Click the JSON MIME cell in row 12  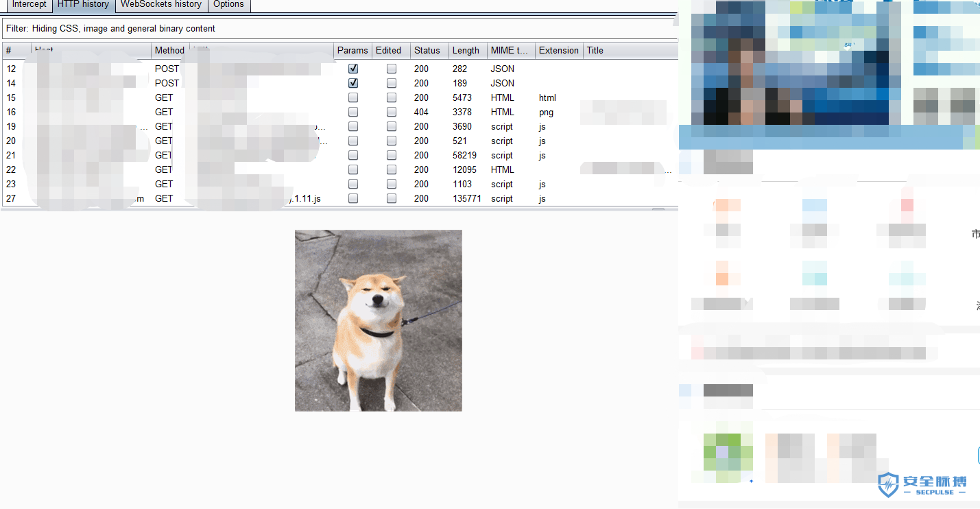click(x=502, y=69)
